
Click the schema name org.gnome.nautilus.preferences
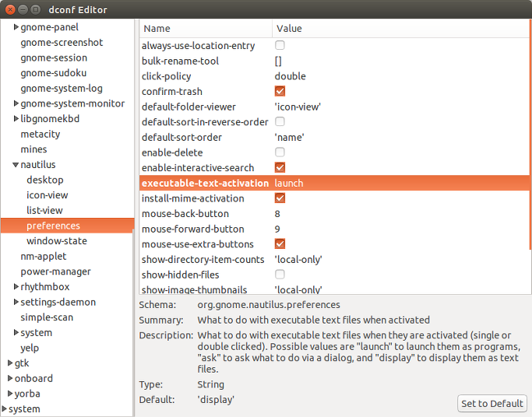[x=269, y=304]
